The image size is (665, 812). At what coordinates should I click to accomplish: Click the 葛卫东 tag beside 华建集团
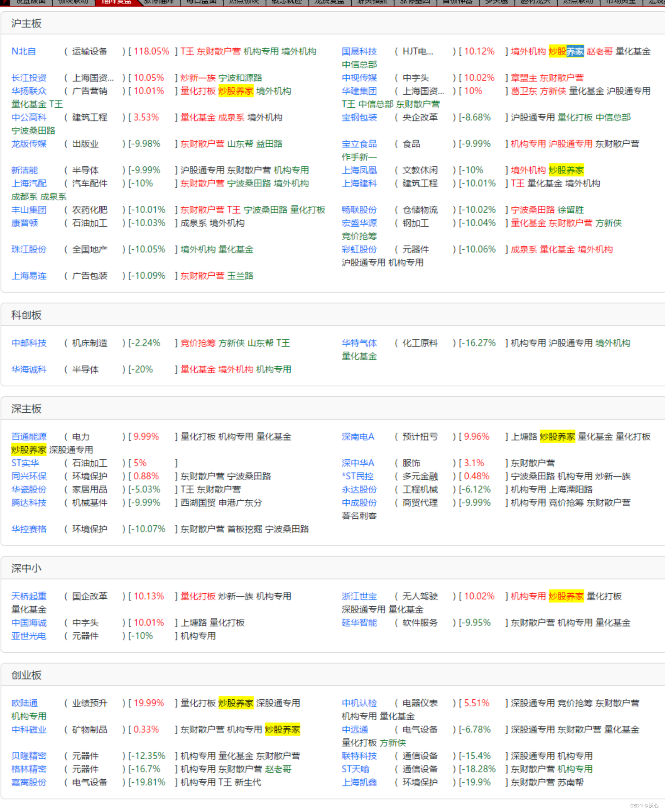point(524,91)
